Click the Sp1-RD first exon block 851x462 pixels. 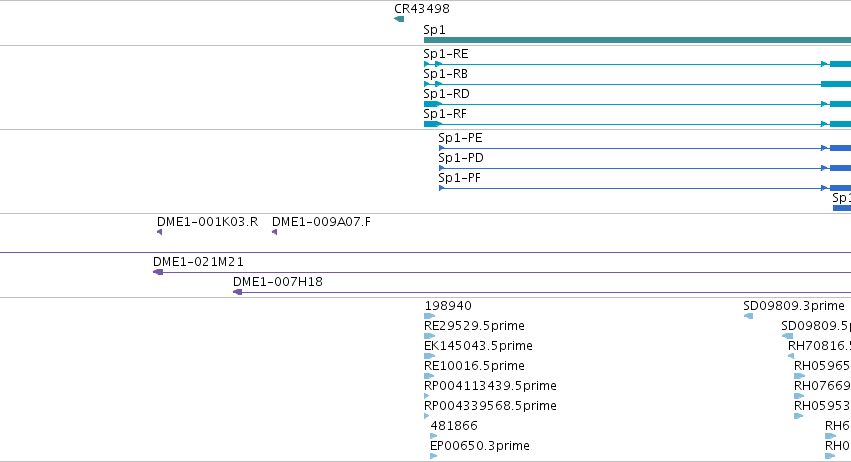click(433, 104)
